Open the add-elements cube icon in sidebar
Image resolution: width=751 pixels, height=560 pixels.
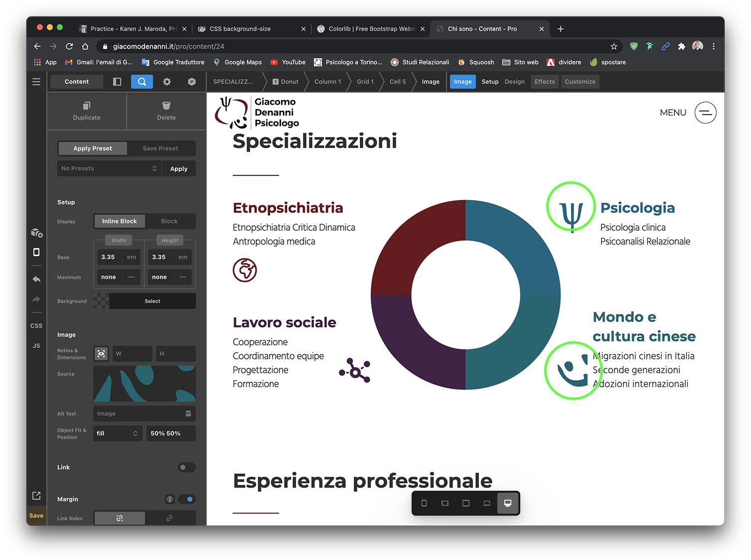pyautogui.click(x=36, y=233)
